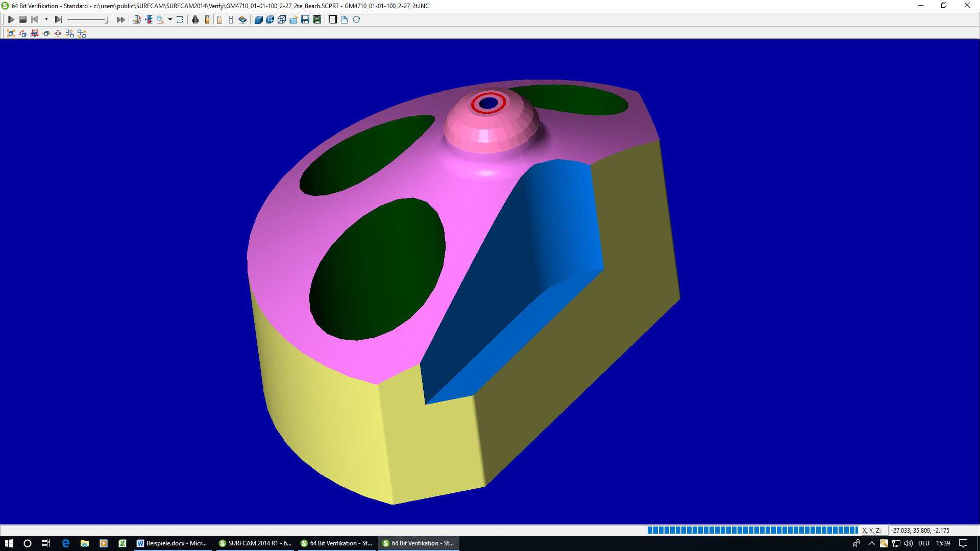Switch to wireframe cube view
980x551 pixels.
pos(282,19)
